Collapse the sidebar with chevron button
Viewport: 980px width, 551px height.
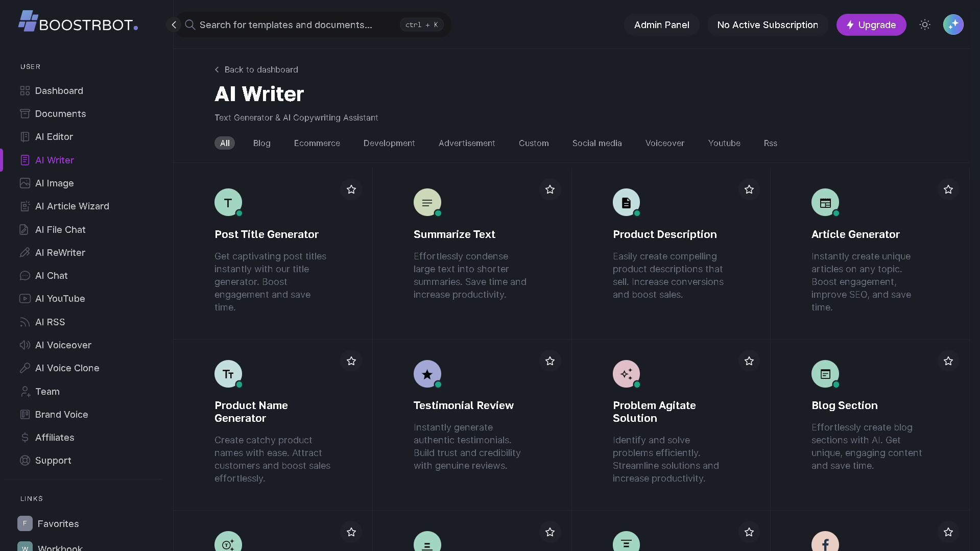pyautogui.click(x=174, y=25)
